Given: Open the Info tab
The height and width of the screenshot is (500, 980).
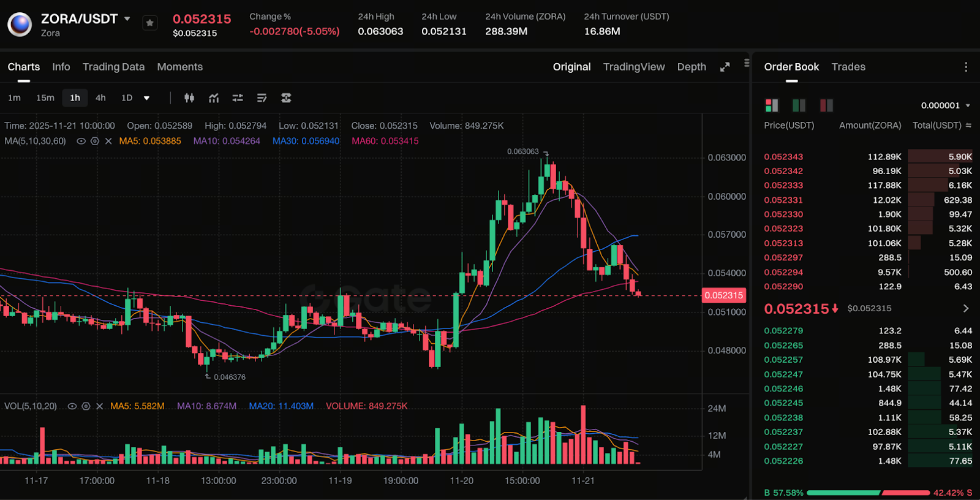Looking at the screenshot, I should coord(61,67).
